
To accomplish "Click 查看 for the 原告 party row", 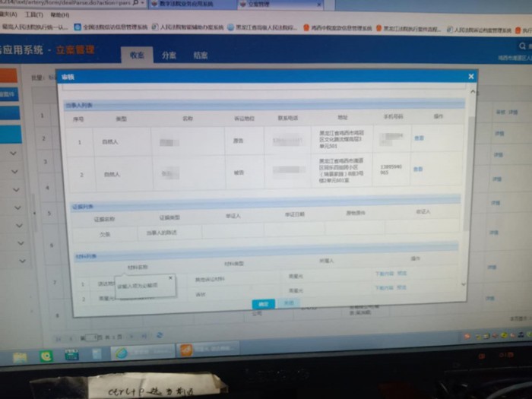I will (418, 138).
